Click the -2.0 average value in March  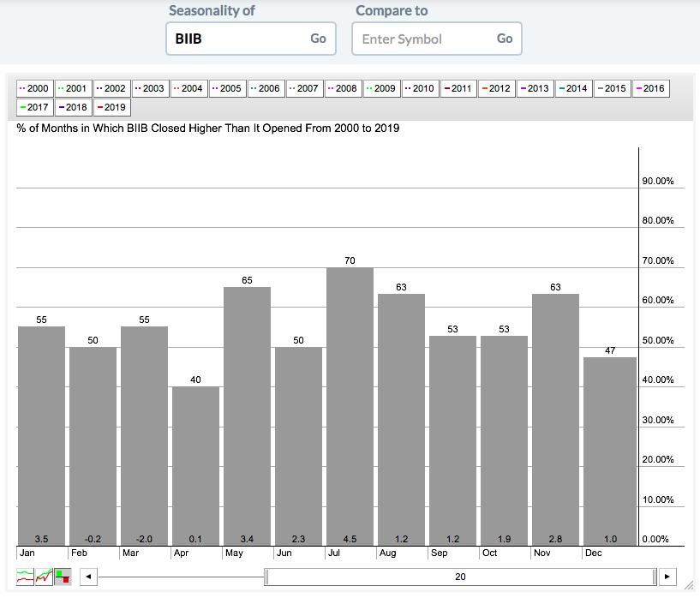click(x=144, y=539)
